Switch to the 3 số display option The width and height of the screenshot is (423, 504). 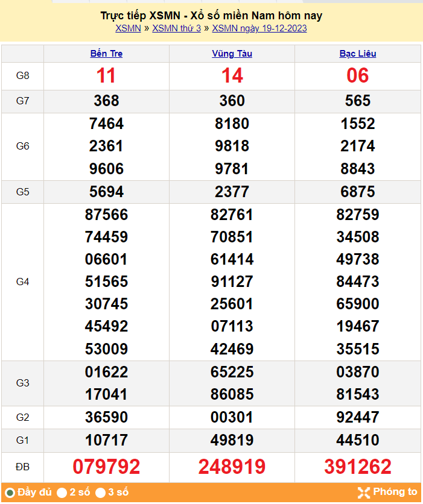coord(101,493)
